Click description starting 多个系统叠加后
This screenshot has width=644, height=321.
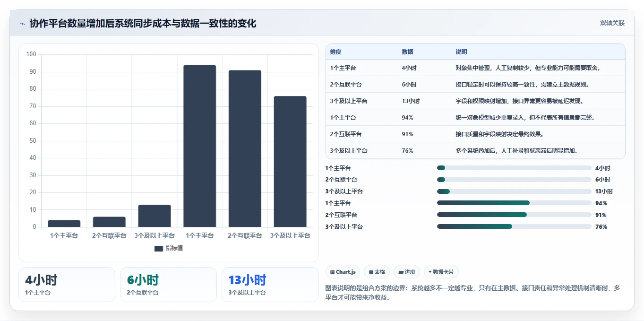[516, 151]
